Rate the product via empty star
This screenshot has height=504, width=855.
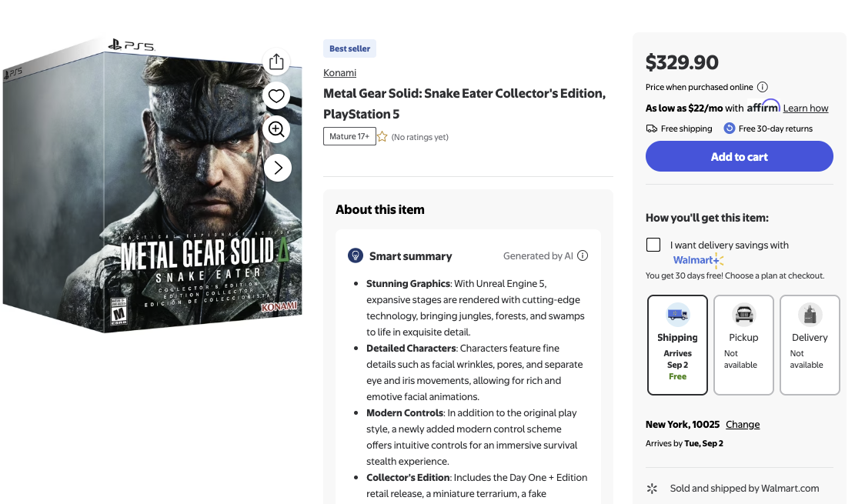tap(382, 135)
